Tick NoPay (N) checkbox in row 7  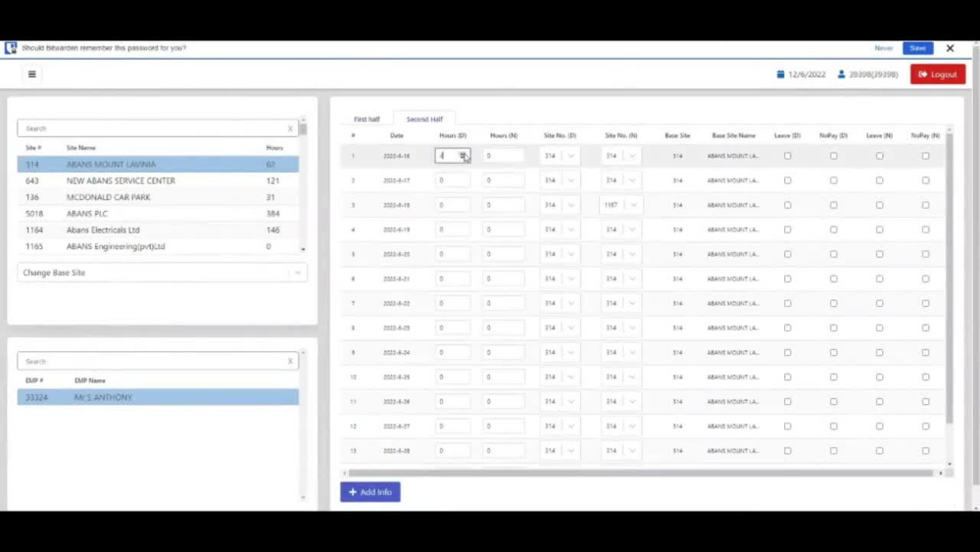pyautogui.click(x=926, y=303)
